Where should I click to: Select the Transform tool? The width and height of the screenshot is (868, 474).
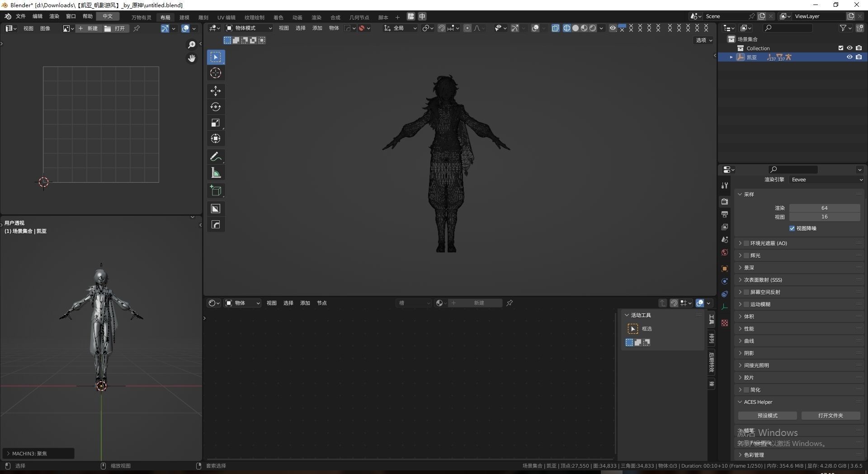coord(216,138)
